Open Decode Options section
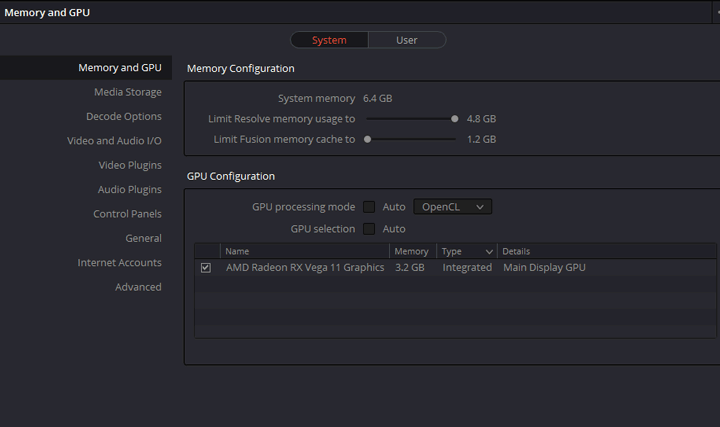 tap(123, 117)
